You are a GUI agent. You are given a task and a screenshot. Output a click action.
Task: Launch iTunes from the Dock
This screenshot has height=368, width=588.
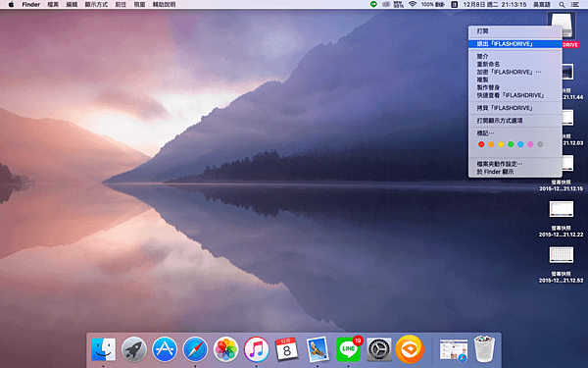click(x=257, y=349)
